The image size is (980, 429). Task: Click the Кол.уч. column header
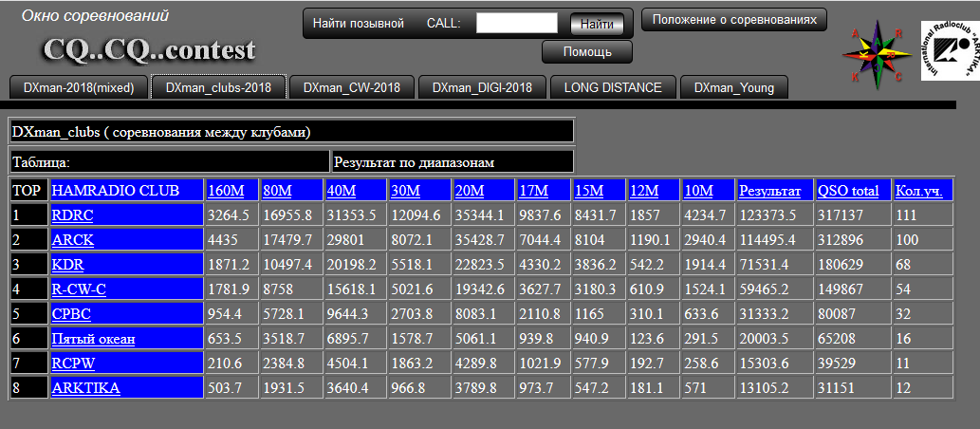[x=918, y=191]
